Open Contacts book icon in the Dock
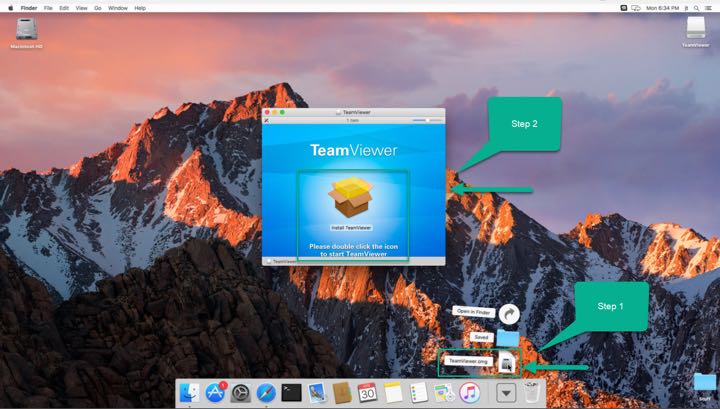This screenshot has height=409, width=720. (342, 393)
